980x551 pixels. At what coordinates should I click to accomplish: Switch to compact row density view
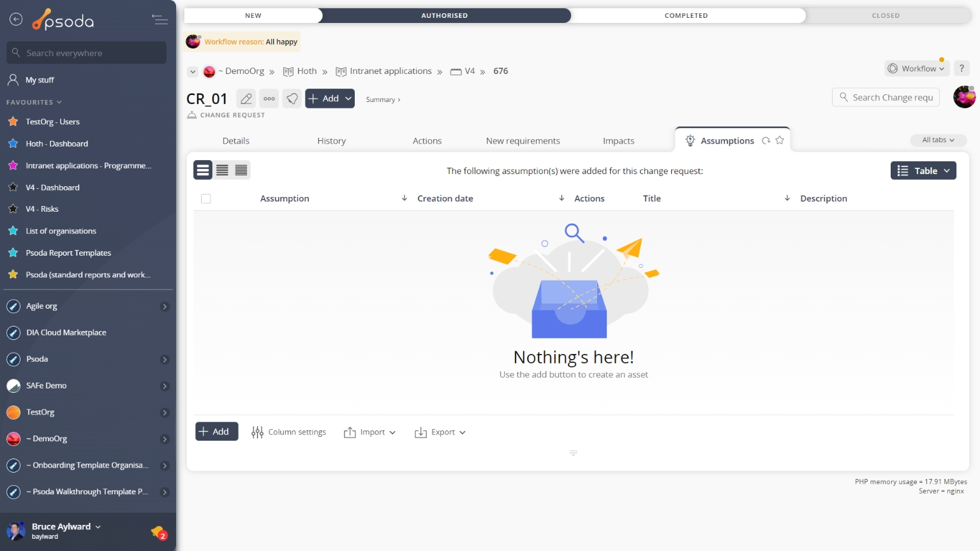(x=241, y=170)
